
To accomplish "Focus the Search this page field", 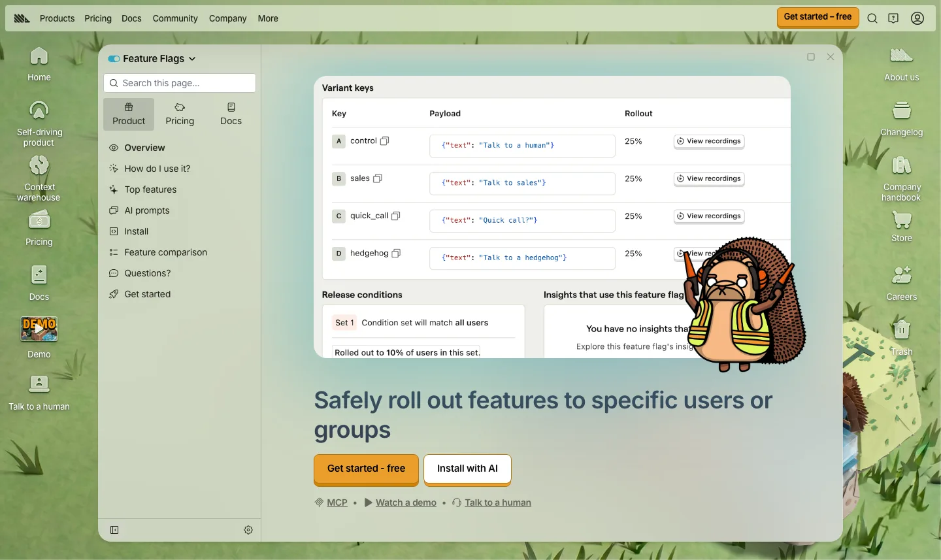I will click(180, 83).
